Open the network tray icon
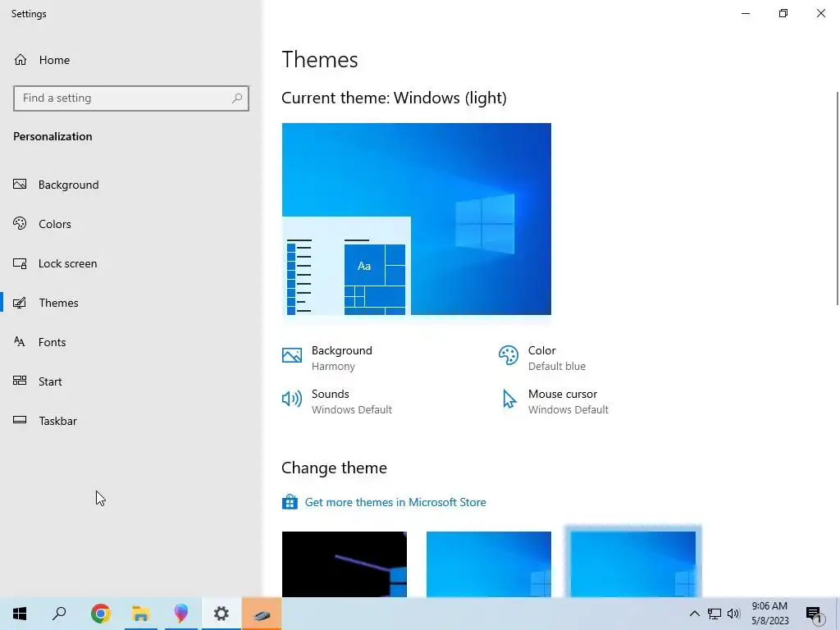Screen dimensions: 840x630 tap(714, 614)
